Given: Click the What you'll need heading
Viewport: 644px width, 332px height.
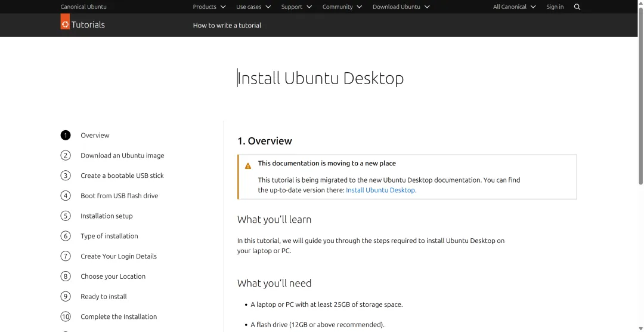Looking at the screenshot, I should click(x=274, y=283).
